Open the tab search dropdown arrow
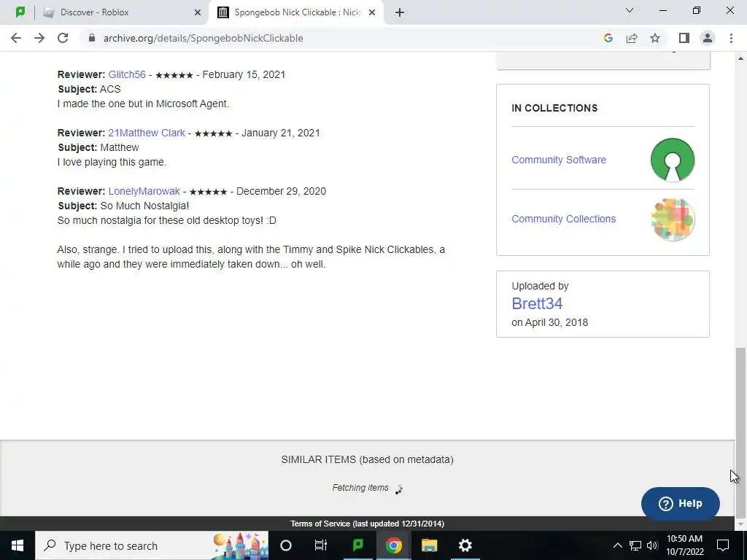This screenshot has height=560, width=747. [x=630, y=10]
